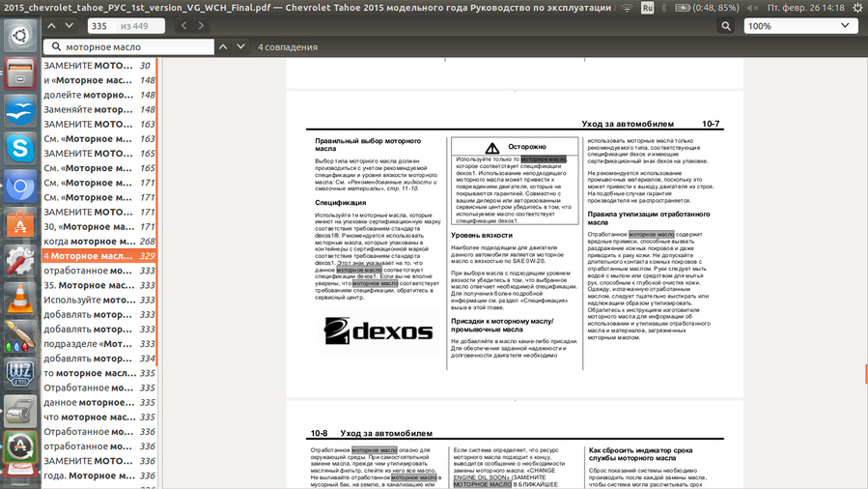868x489 pixels.
Task: Open the Files manager in launcher
Action: (x=20, y=73)
